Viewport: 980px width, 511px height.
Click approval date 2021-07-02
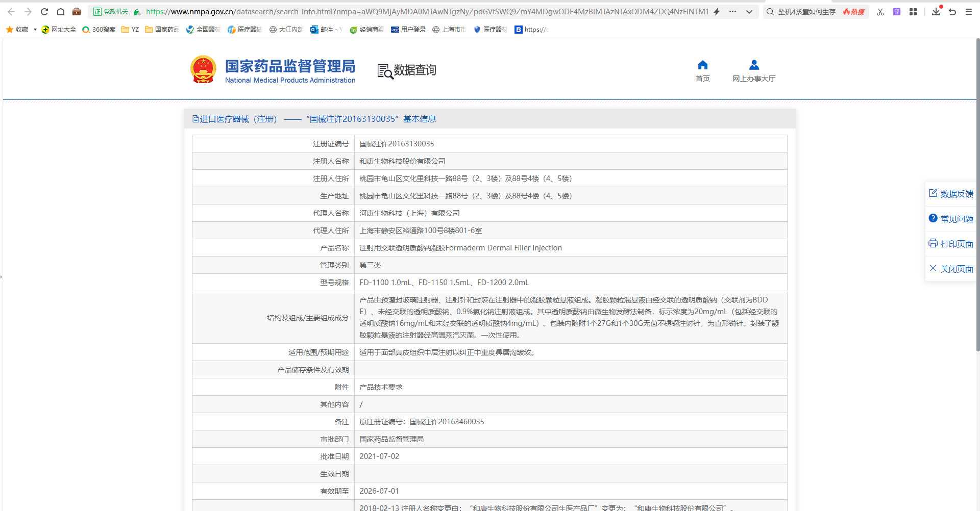pyautogui.click(x=379, y=456)
